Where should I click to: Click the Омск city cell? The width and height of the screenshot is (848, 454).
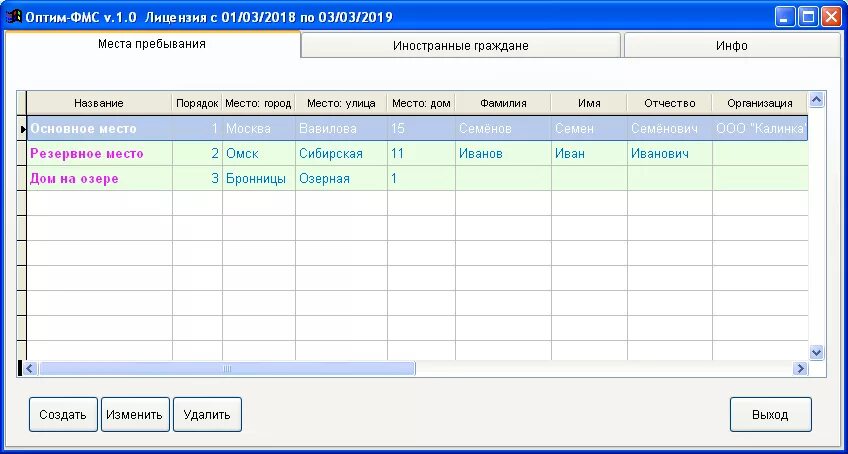coord(259,154)
